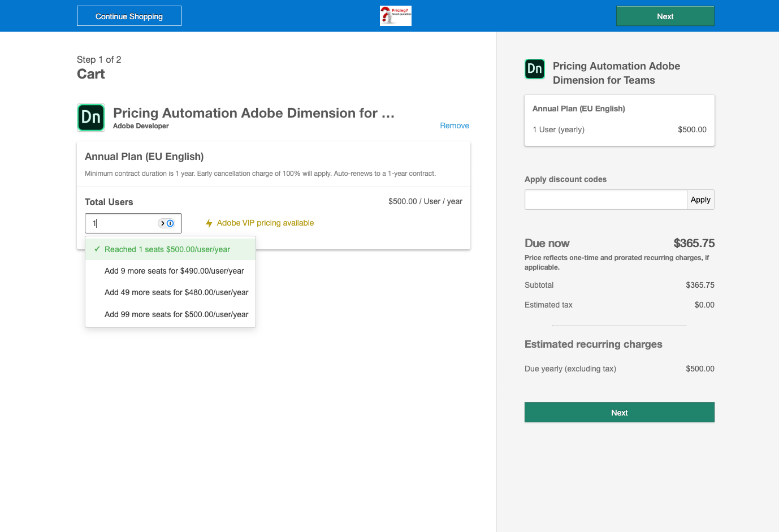Viewport: 779px width, 532px height.
Task: Click the cart product title heading
Action: point(253,113)
